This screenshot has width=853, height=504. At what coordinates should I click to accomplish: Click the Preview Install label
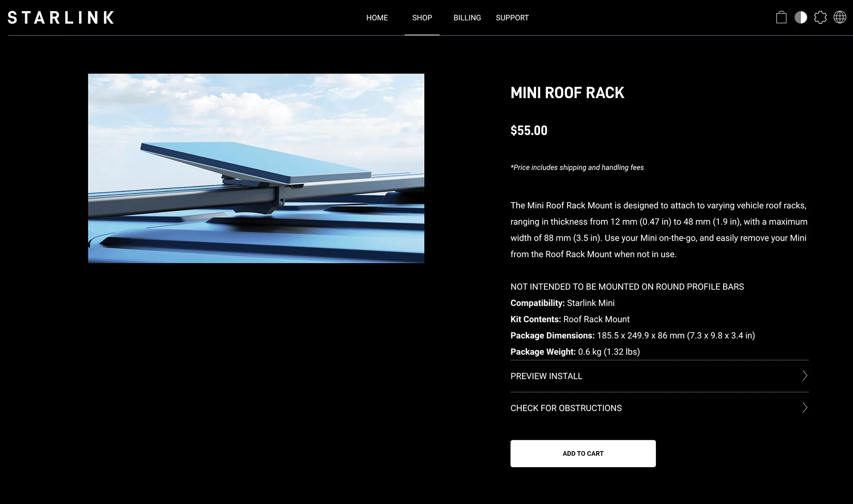tap(546, 376)
